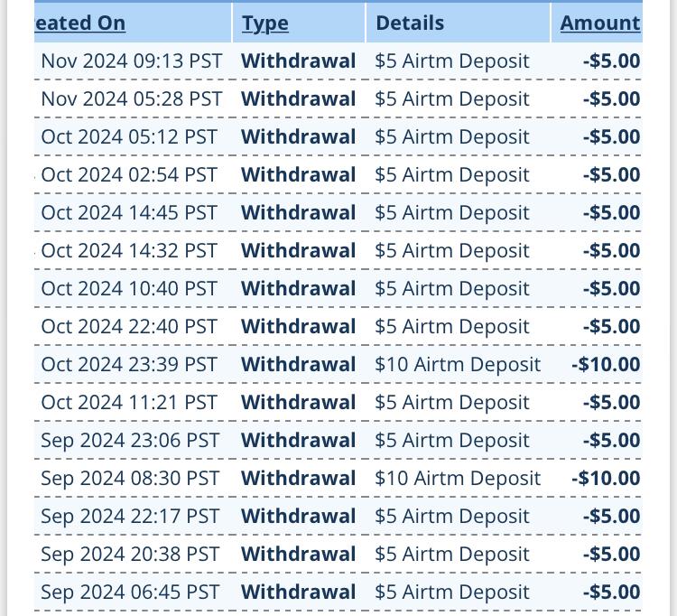Click the $10 Airtm Deposit at Oct 23:39
677x616 pixels.
click(x=458, y=365)
